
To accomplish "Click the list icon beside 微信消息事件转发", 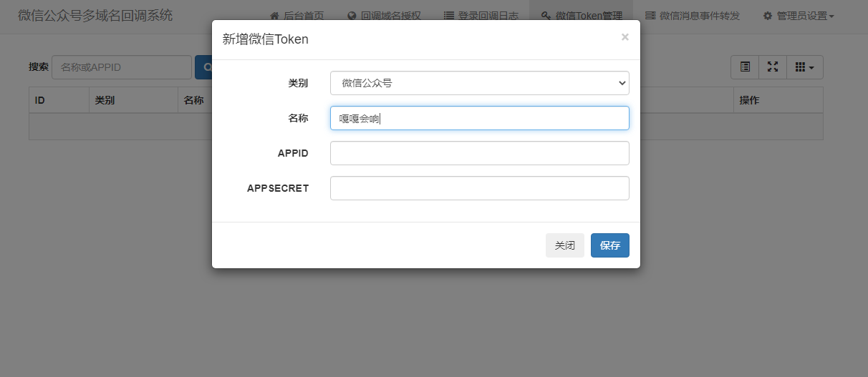I will [x=650, y=16].
